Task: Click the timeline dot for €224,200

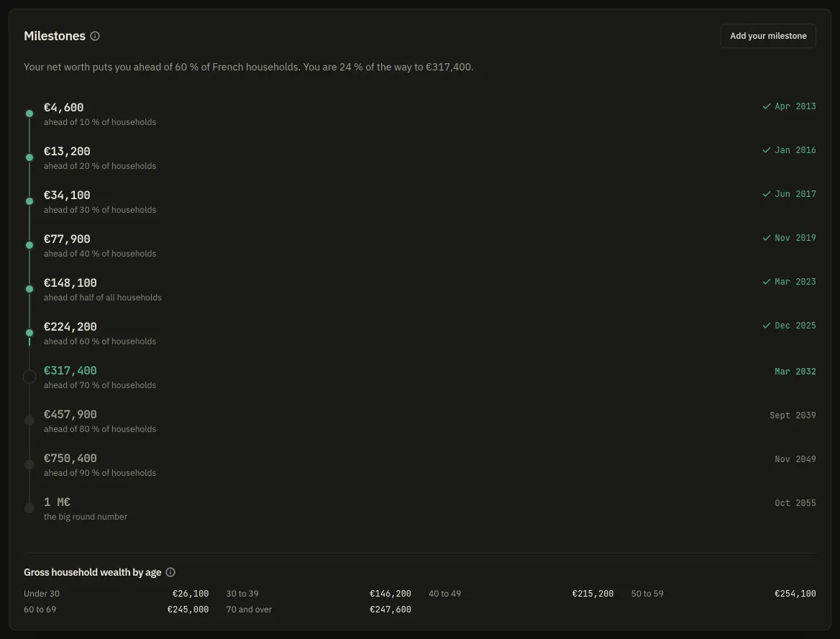Action: (29, 334)
